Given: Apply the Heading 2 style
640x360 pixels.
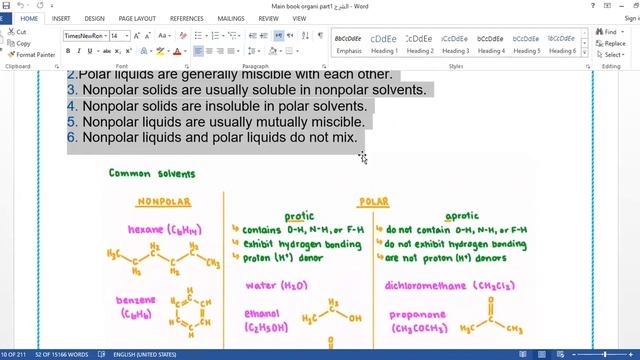Looking at the screenshot, I should click(x=420, y=43).
